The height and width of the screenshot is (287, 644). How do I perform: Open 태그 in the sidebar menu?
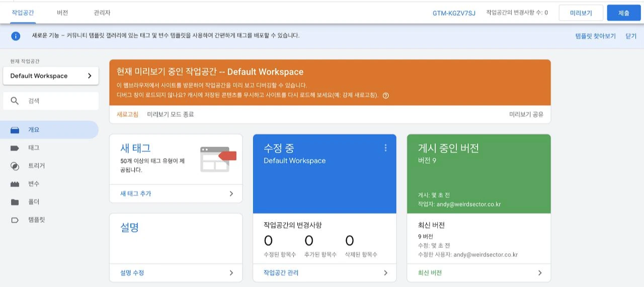point(49,148)
